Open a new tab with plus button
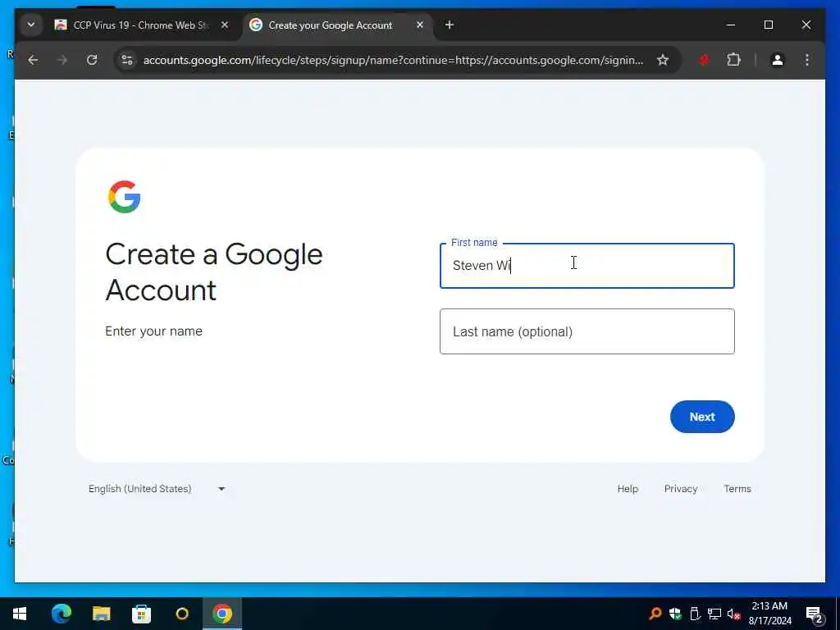 coord(450,25)
